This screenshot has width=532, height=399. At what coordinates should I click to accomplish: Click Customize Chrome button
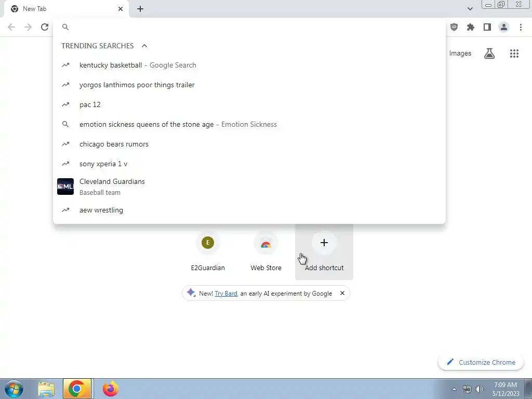coord(481,362)
